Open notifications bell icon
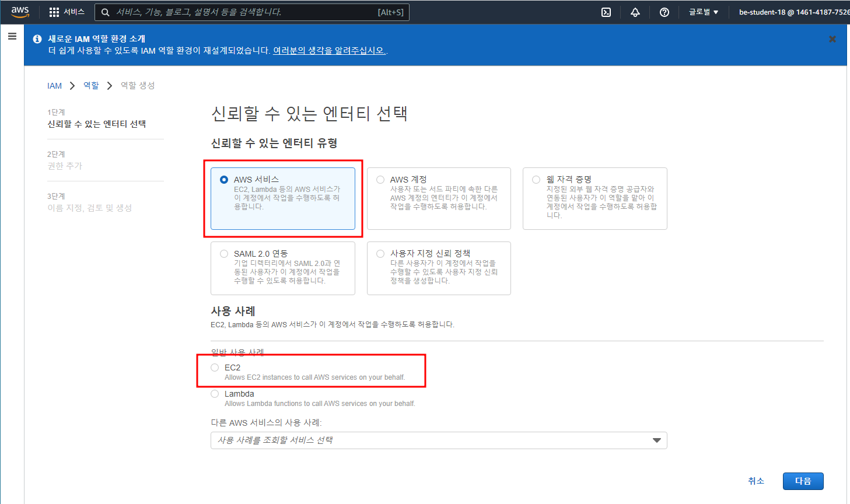Screen dimensions: 850x504 click(x=635, y=12)
